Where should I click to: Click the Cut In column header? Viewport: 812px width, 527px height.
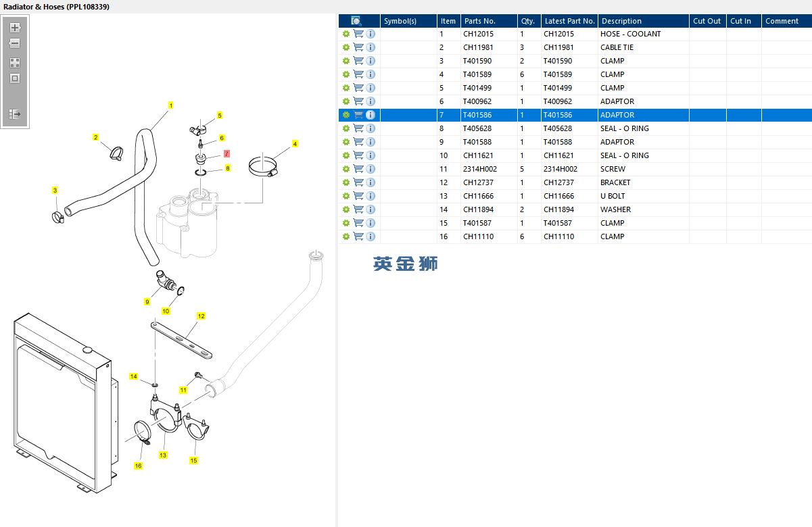(744, 21)
